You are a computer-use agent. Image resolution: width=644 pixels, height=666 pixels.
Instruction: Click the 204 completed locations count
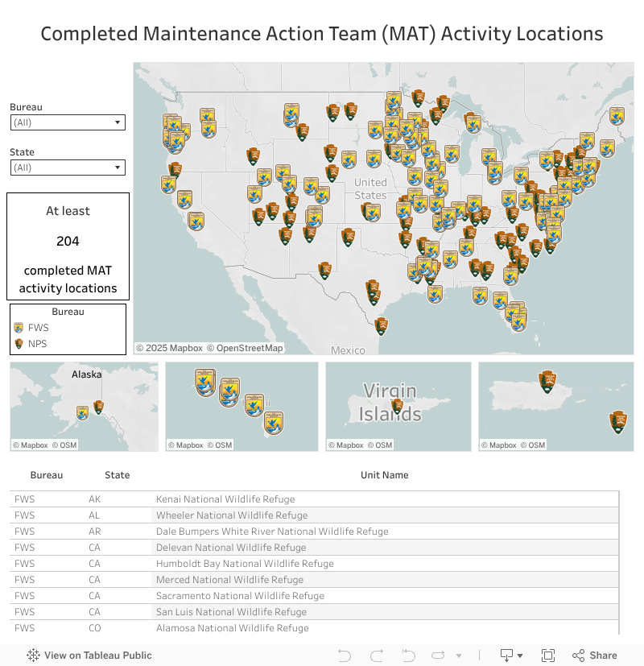coord(68,242)
